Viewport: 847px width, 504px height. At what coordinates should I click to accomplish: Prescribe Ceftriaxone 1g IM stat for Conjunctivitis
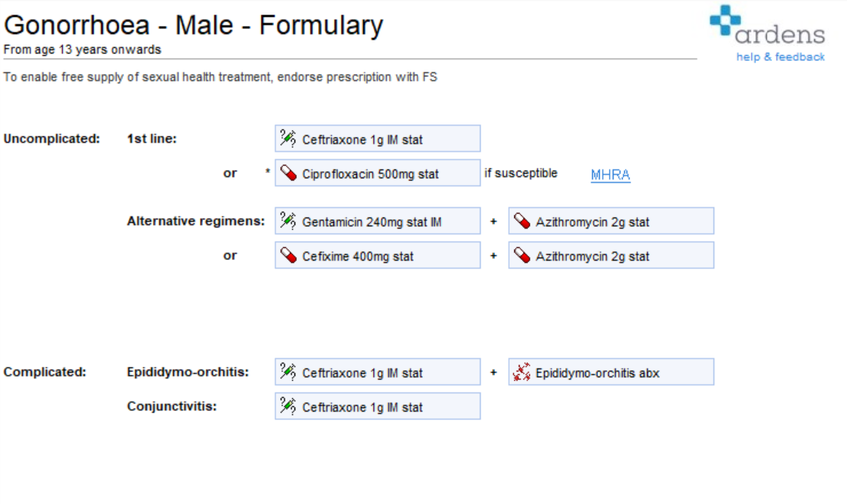pos(378,406)
